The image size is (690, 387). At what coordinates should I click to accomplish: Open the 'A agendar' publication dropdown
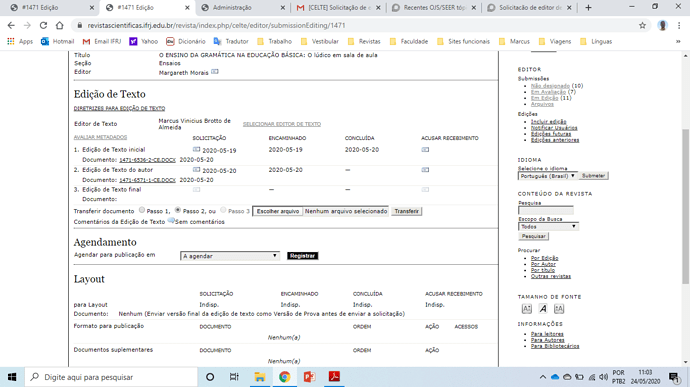click(x=230, y=256)
